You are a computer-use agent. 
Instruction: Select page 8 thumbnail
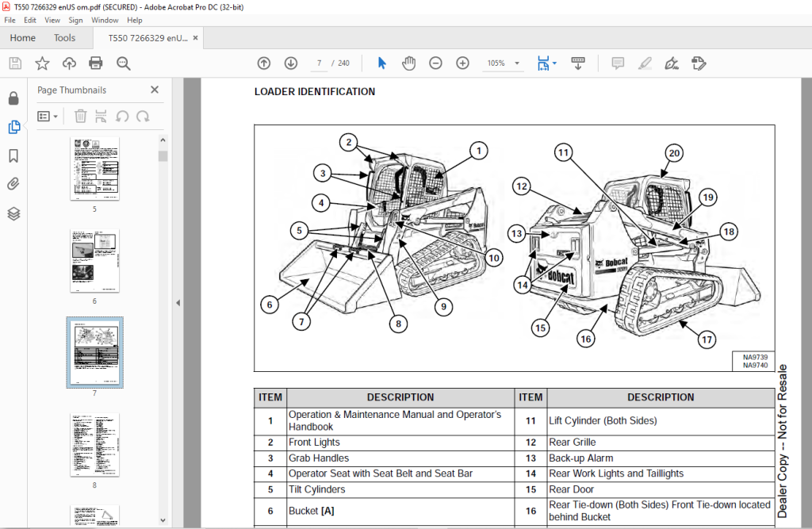pyautogui.click(x=95, y=445)
